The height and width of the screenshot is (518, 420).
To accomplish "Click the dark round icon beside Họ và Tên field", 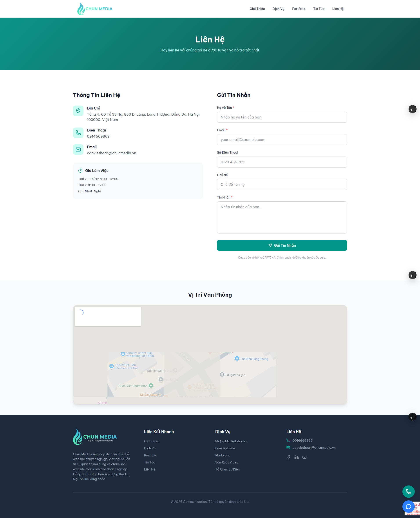I will (x=412, y=109).
